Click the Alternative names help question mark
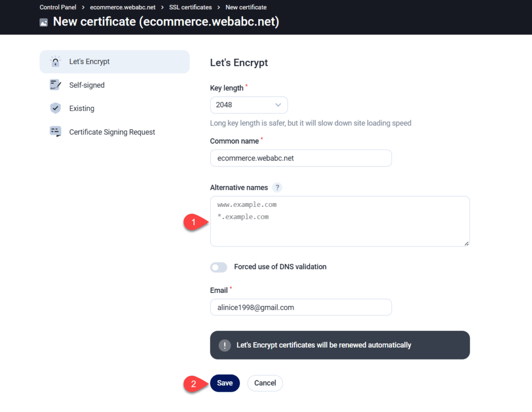This screenshot has height=412, width=532. click(277, 188)
